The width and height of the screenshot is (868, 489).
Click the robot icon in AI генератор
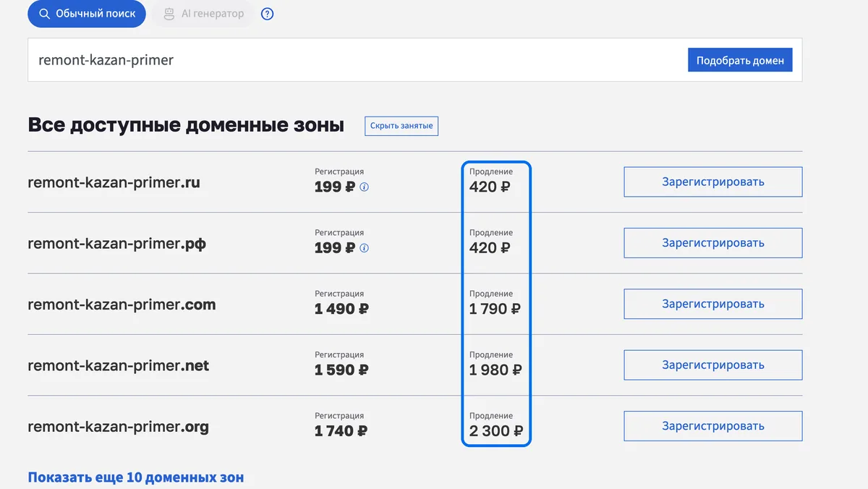pos(169,14)
